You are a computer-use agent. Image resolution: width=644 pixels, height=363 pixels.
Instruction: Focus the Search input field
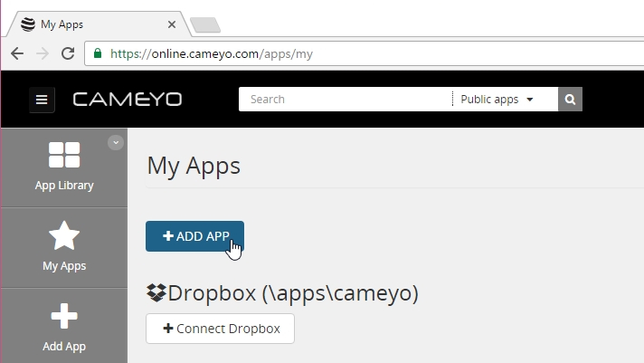[x=346, y=99]
